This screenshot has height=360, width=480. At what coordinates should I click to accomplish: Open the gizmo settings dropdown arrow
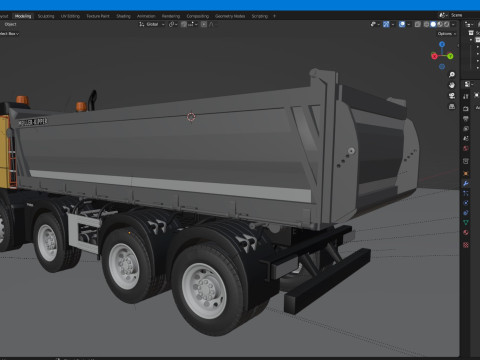(x=393, y=24)
